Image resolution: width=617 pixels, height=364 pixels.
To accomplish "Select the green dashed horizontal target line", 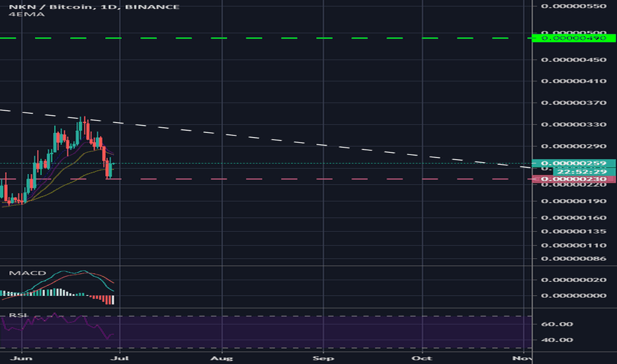I will pyautogui.click(x=266, y=38).
